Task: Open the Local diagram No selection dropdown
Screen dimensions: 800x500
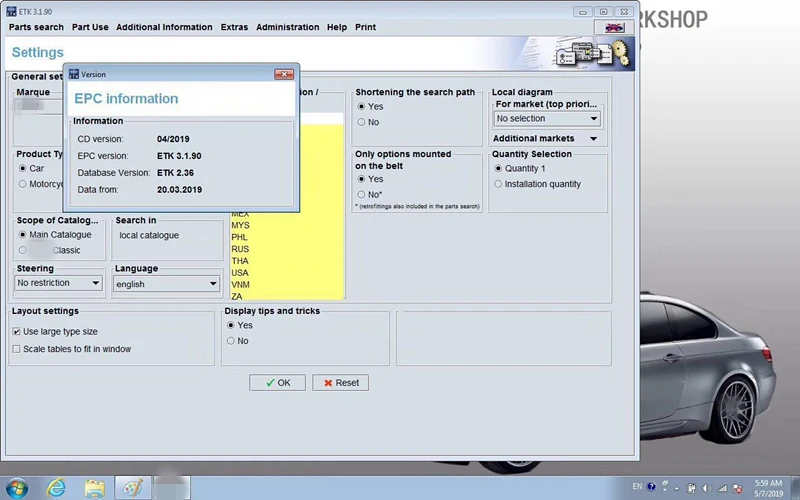Action: [547, 118]
